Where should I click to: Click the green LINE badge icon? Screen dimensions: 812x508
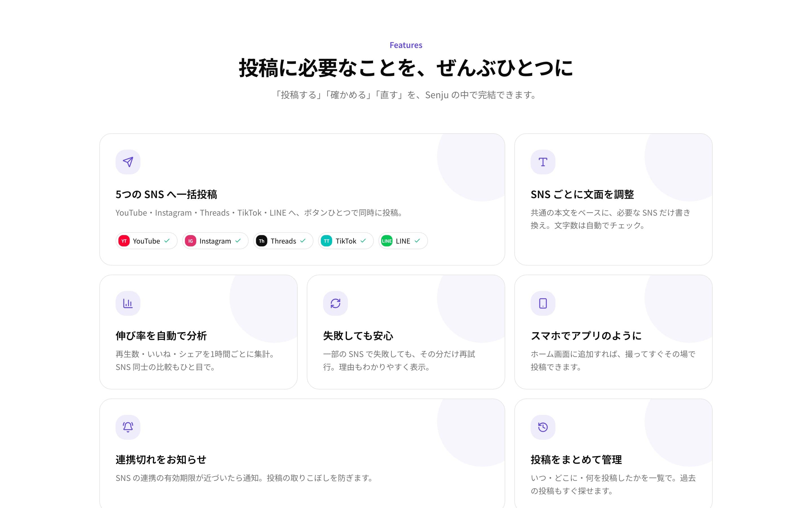click(387, 241)
